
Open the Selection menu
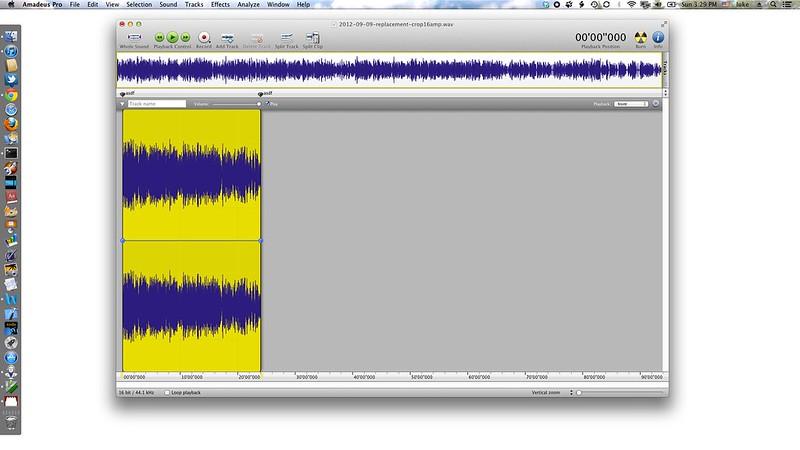[139, 5]
